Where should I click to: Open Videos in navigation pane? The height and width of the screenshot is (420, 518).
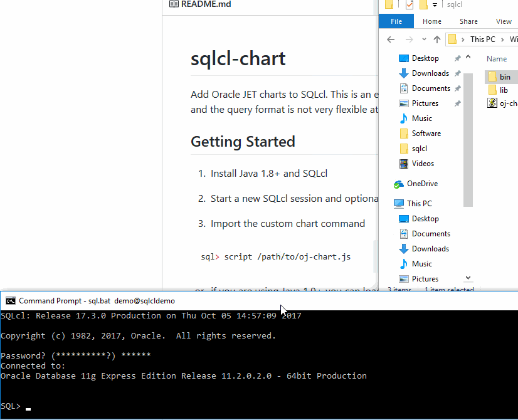(423, 164)
